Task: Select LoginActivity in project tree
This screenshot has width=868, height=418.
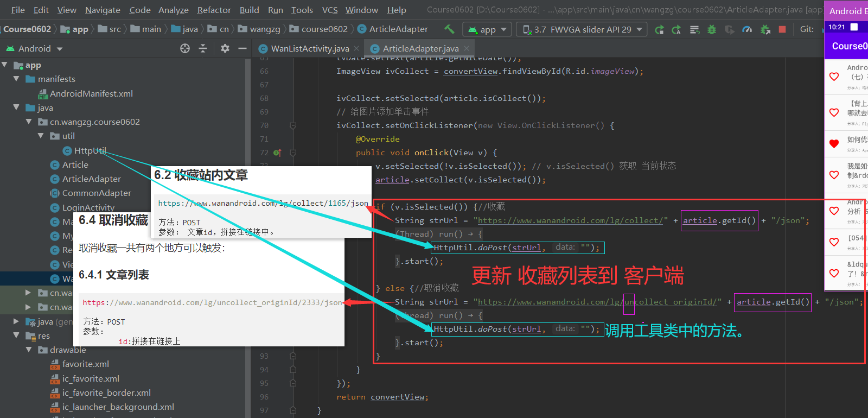Action: tap(88, 207)
